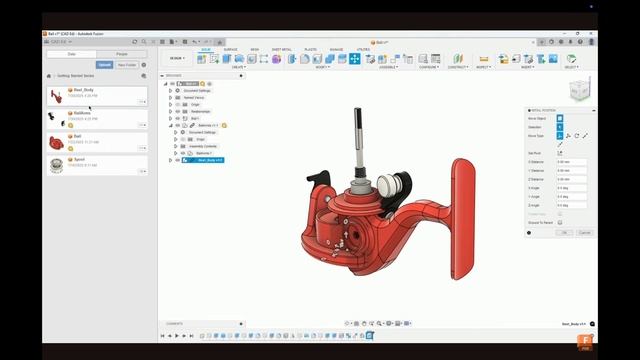Click the New Folder button
This screenshot has width=640, height=360.
(x=127, y=65)
